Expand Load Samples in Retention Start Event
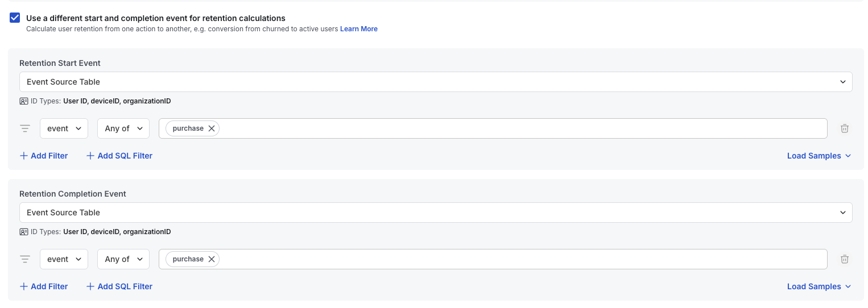Viewport: 868px width, 308px height. click(819, 156)
